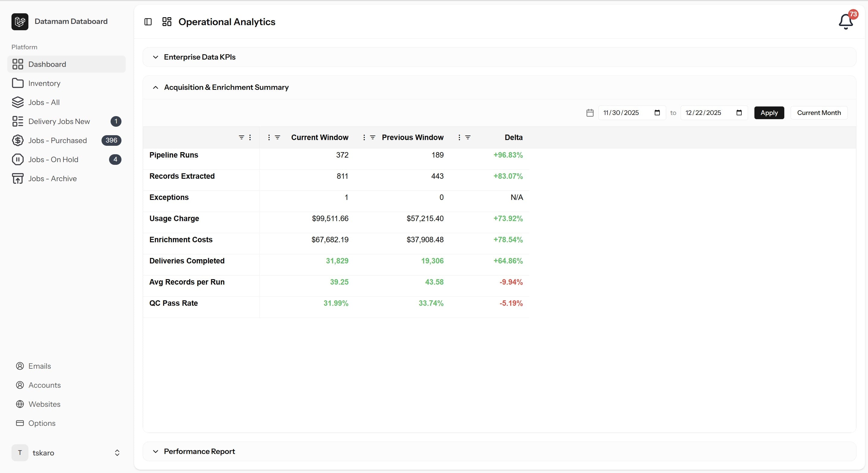This screenshot has height=473, width=868.
Task: Open column menu dots in first metric column
Action: click(250, 137)
